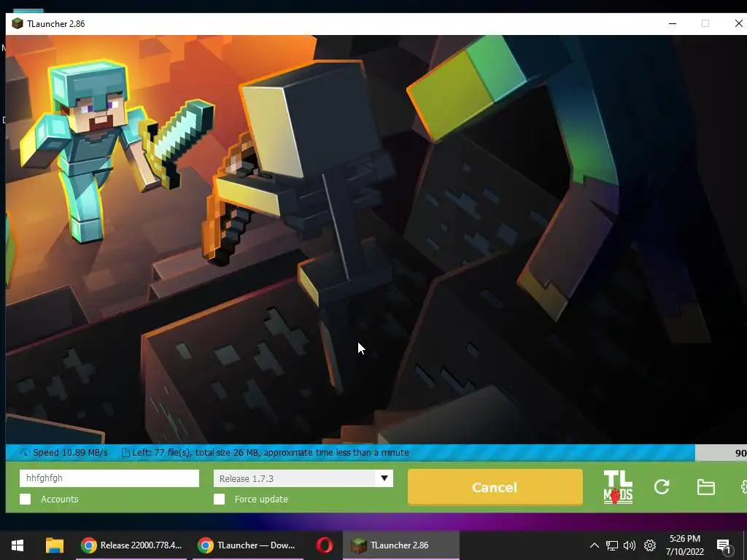Show hidden system tray icons
The image size is (747, 560).
coord(594,545)
